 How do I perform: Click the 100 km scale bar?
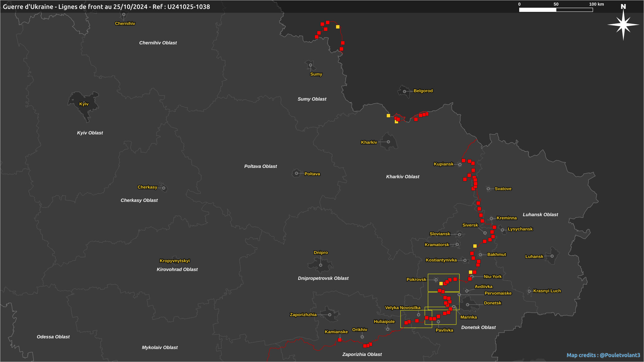556,10
